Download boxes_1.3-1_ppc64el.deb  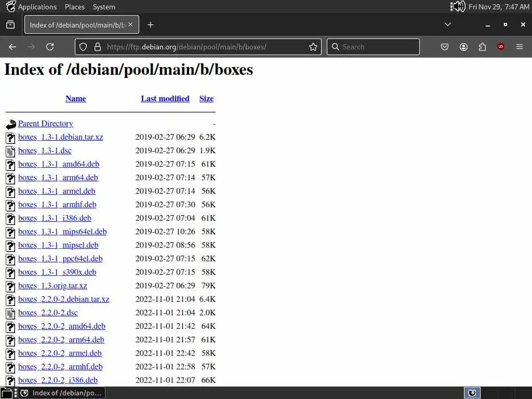(x=60, y=259)
